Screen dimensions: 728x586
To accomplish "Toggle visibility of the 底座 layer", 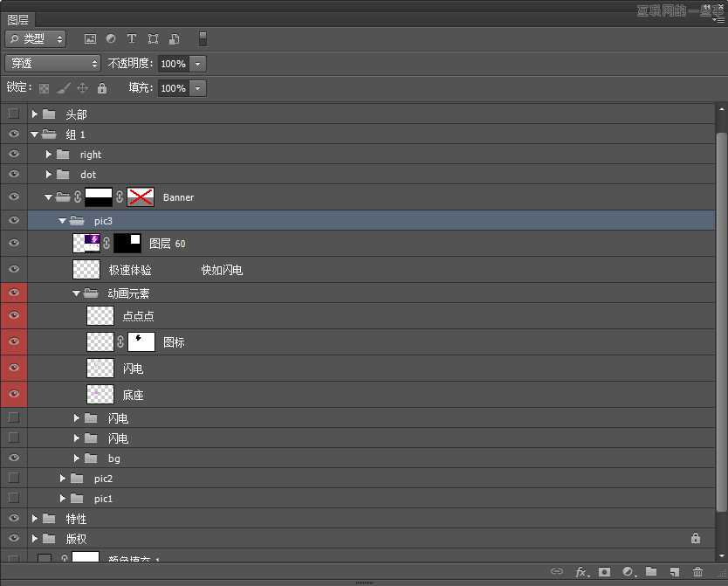I will (x=13, y=395).
